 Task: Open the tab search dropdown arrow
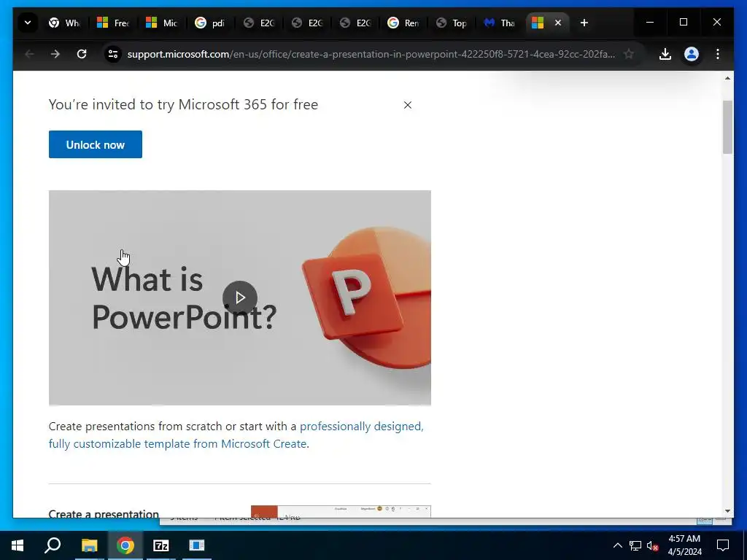click(28, 23)
